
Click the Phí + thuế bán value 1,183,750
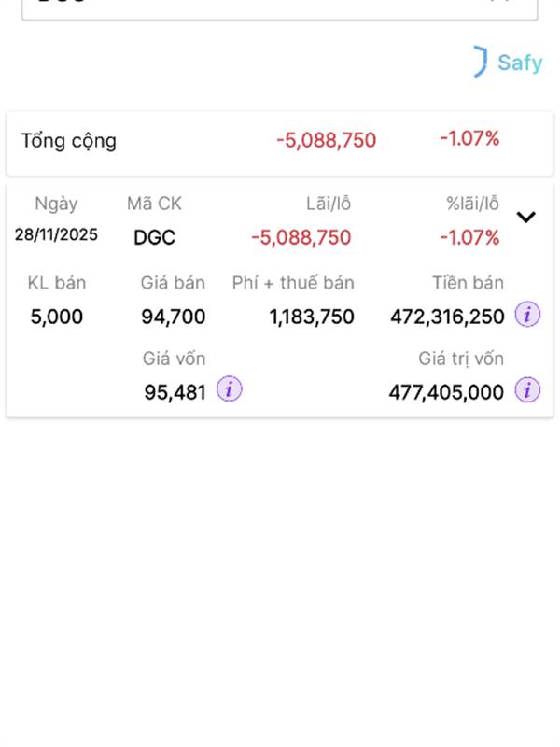(x=312, y=317)
